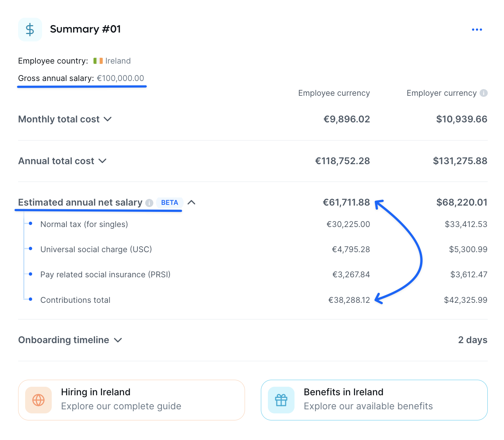The image size is (504, 440).
Task: Expand the Annual total cost section
Action: click(x=102, y=161)
